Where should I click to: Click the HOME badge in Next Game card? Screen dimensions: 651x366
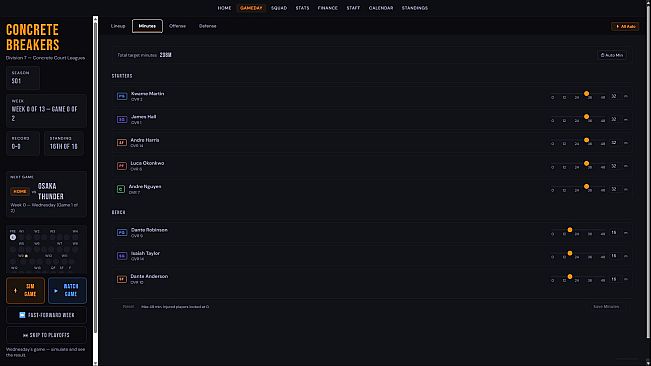click(x=20, y=191)
